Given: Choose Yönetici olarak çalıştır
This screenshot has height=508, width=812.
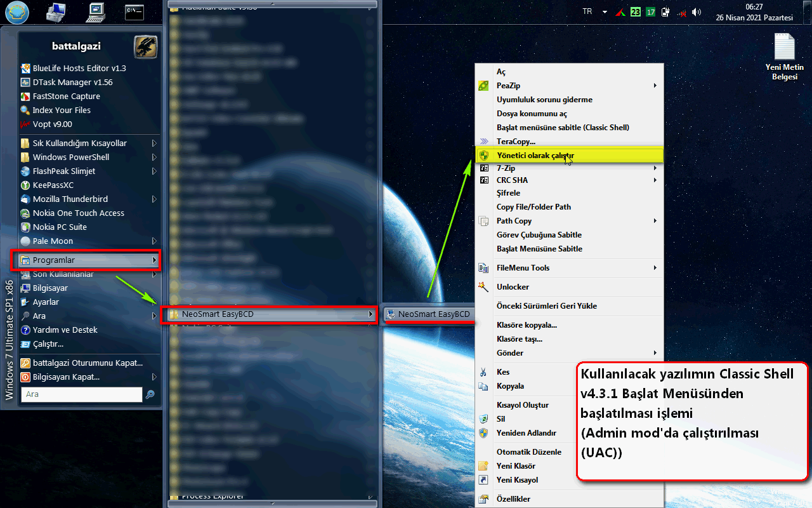Looking at the screenshot, I should (x=569, y=155).
